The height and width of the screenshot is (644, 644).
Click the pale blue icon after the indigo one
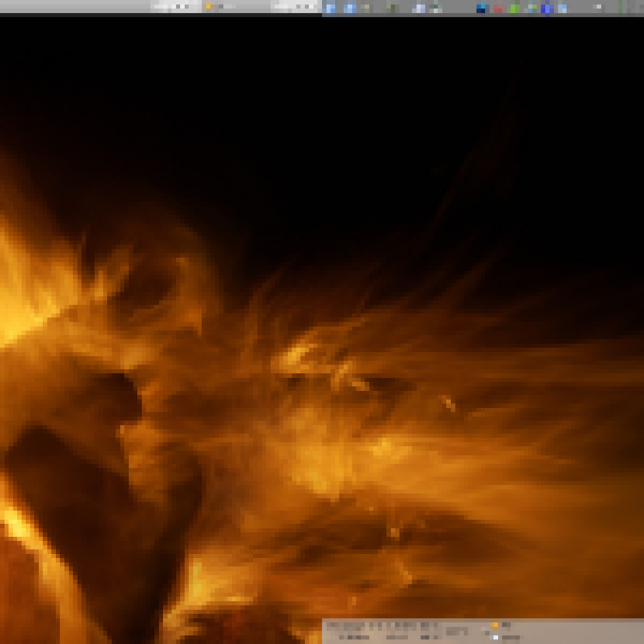562,8
